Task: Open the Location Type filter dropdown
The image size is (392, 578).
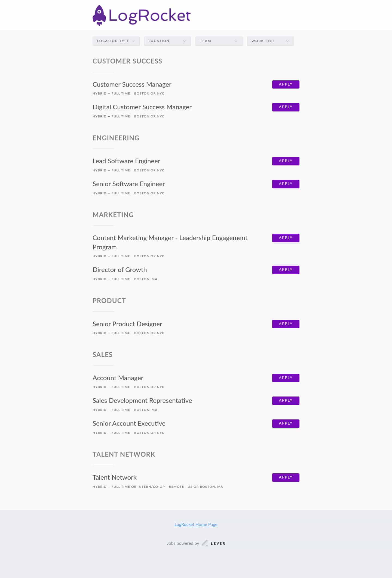Action: 116,41
